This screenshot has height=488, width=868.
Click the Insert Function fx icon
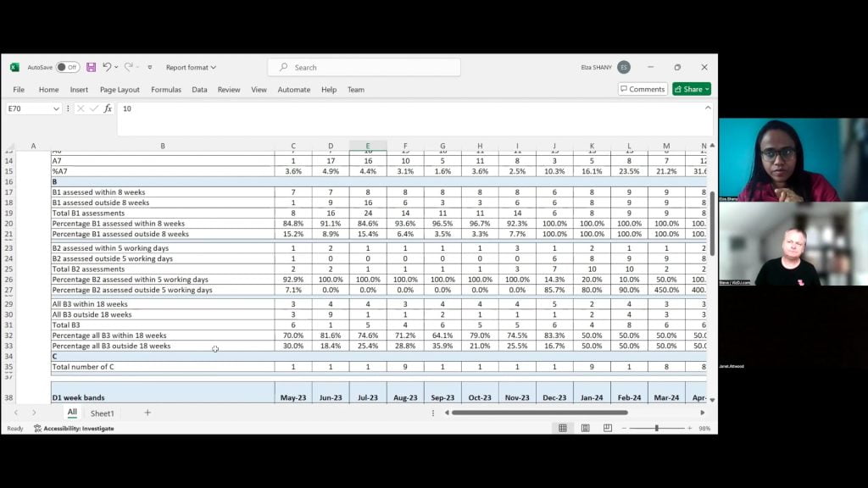point(108,108)
